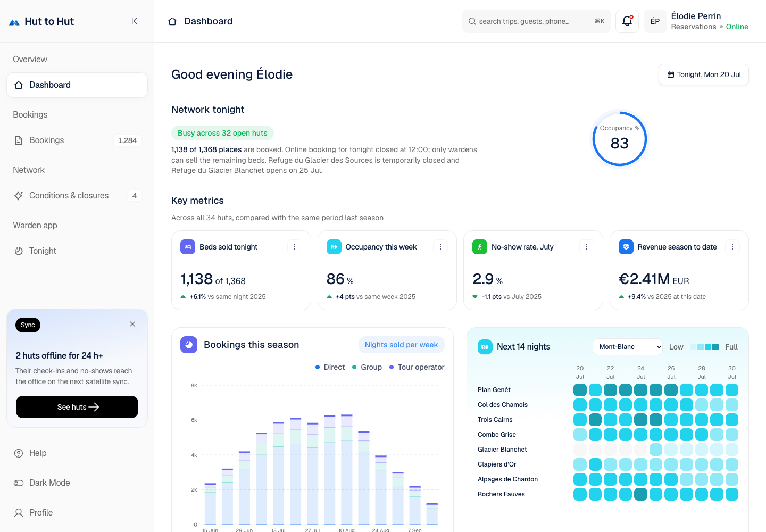Click the See huts button
Screen dimensions: 766x532
(77, 407)
